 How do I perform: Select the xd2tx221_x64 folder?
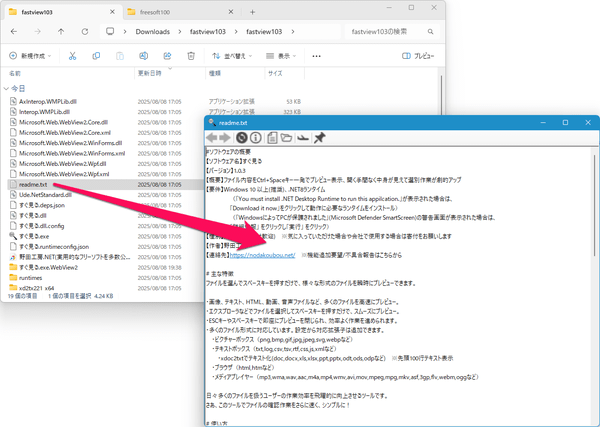pyautogui.click(x=37, y=288)
